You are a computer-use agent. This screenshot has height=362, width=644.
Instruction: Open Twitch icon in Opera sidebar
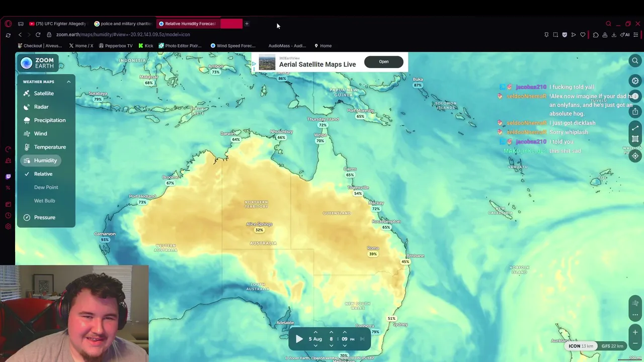(x=8, y=176)
